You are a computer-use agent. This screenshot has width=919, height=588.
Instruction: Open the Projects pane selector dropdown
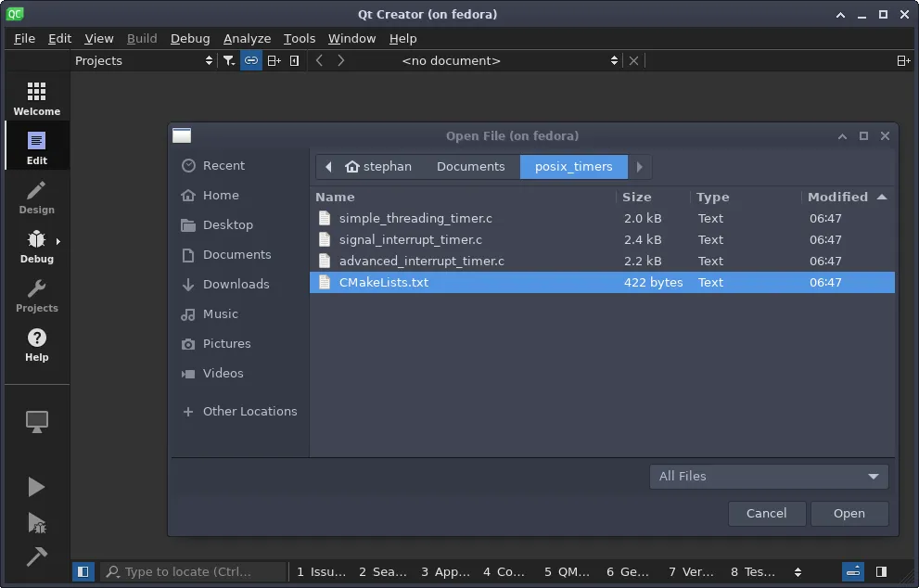pos(209,60)
